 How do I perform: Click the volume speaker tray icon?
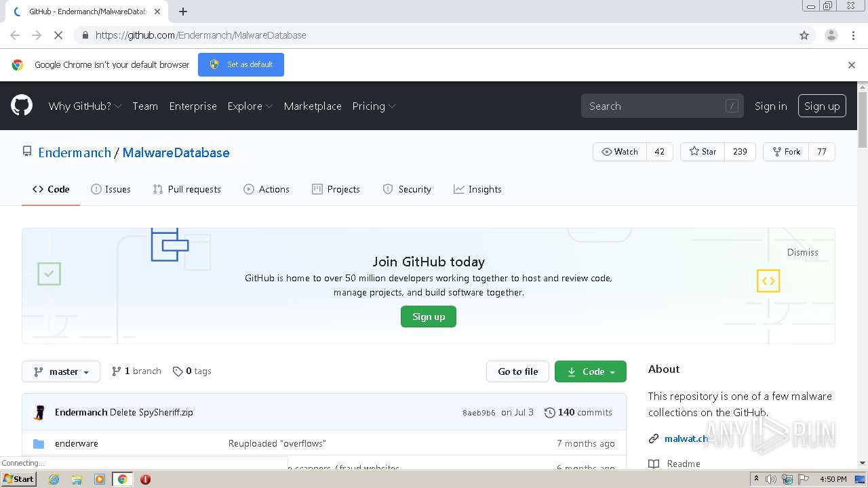tap(771, 479)
